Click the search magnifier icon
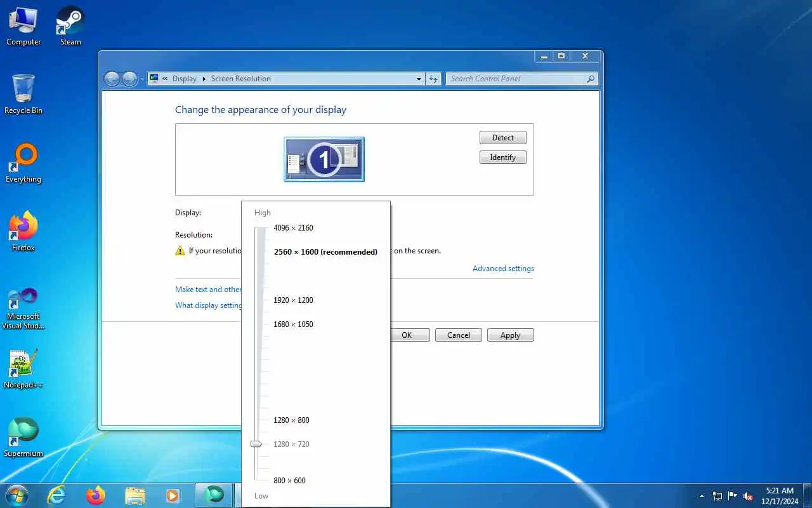Screen dimensions: 812x508 pos(591,79)
